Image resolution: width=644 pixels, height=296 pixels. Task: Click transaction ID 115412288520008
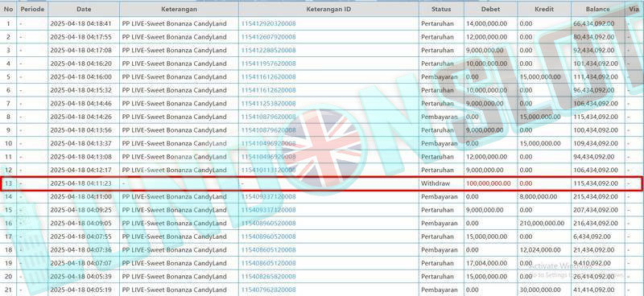click(268, 51)
